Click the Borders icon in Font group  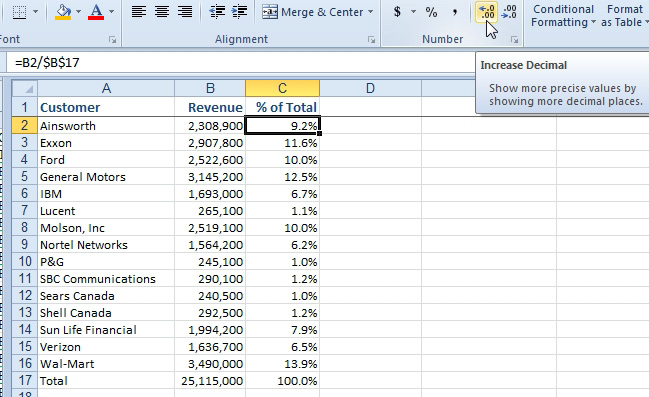point(19,12)
